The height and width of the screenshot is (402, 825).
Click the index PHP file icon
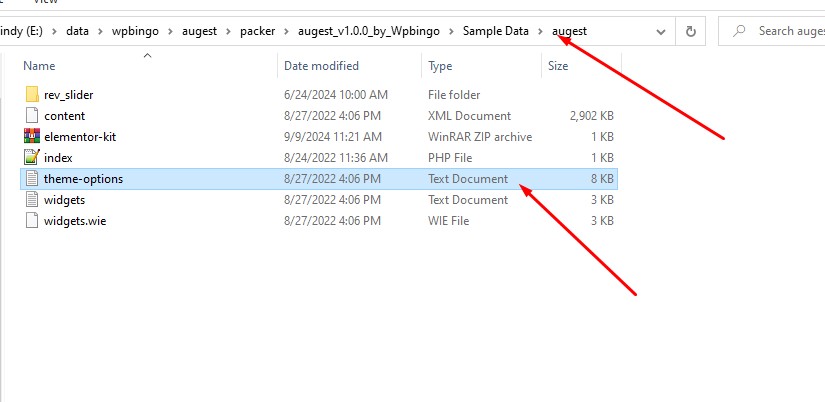pos(31,157)
